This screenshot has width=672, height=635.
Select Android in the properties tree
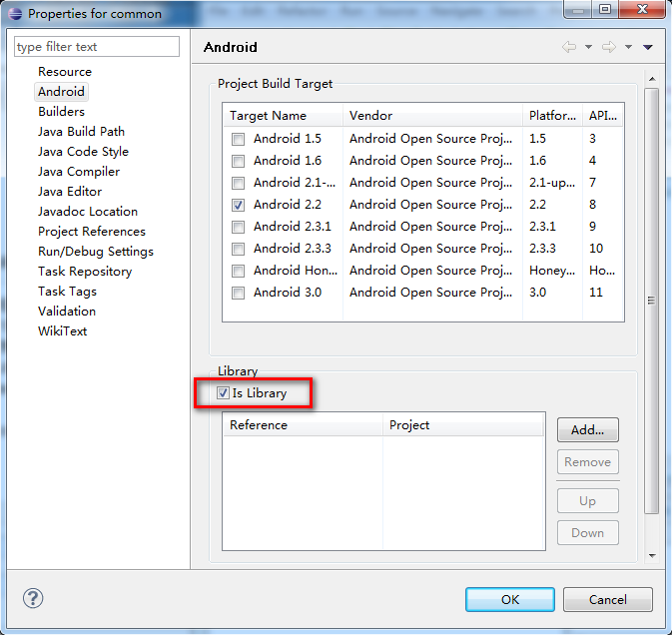[61, 91]
